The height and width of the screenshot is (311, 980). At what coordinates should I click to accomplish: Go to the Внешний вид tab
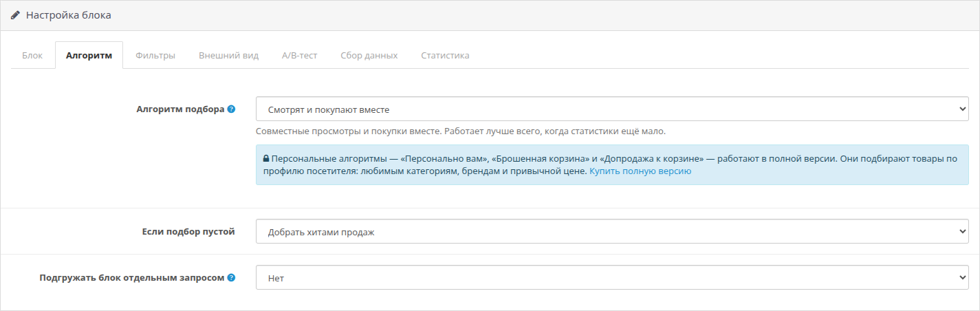pos(229,55)
